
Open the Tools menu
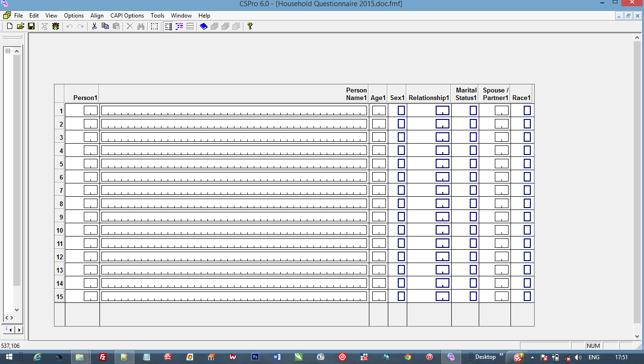158,16
